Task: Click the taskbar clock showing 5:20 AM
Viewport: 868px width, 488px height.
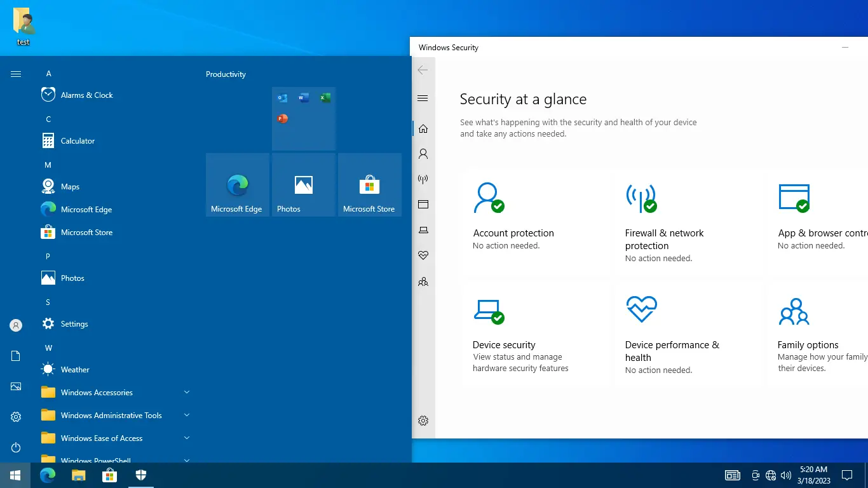Action: pyautogui.click(x=813, y=475)
